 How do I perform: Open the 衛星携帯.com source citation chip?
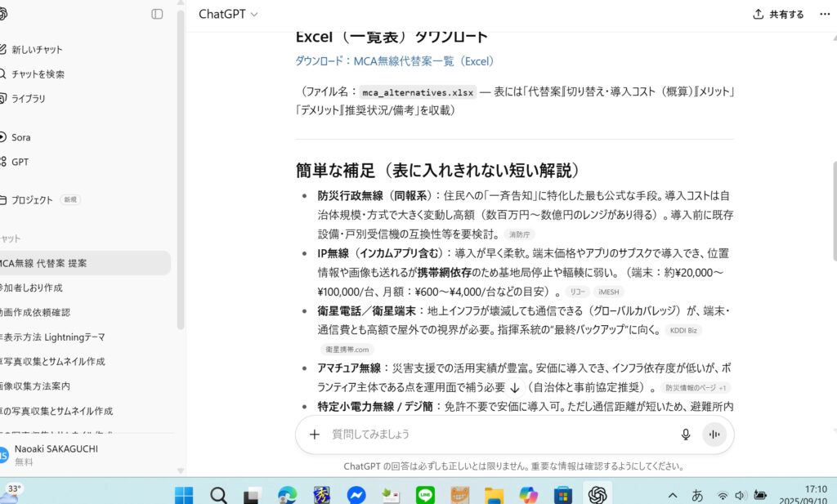point(347,350)
